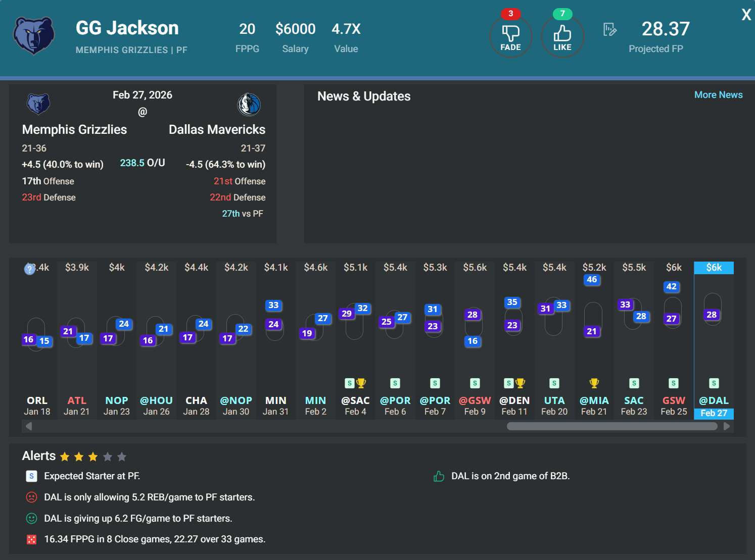Click the 42 points badge for GSW Feb 25
This screenshot has height=560, width=755.
click(672, 286)
